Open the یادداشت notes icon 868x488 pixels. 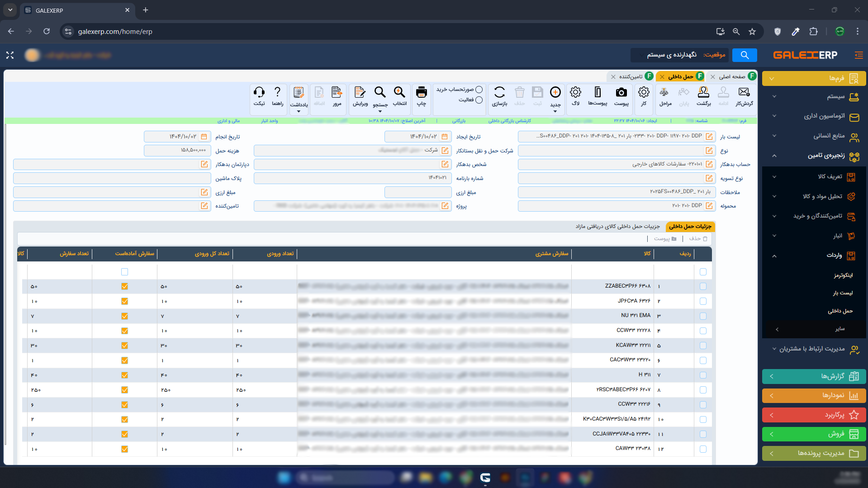[299, 93]
